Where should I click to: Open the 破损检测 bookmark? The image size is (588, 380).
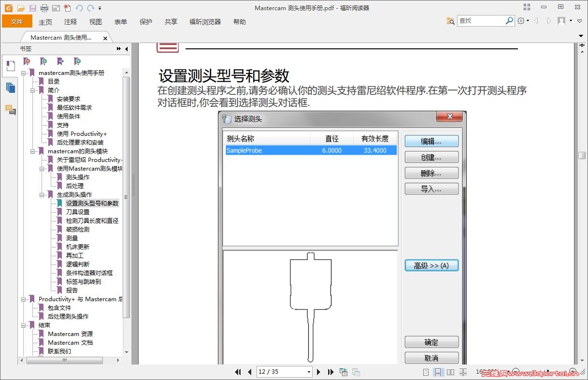point(78,230)
